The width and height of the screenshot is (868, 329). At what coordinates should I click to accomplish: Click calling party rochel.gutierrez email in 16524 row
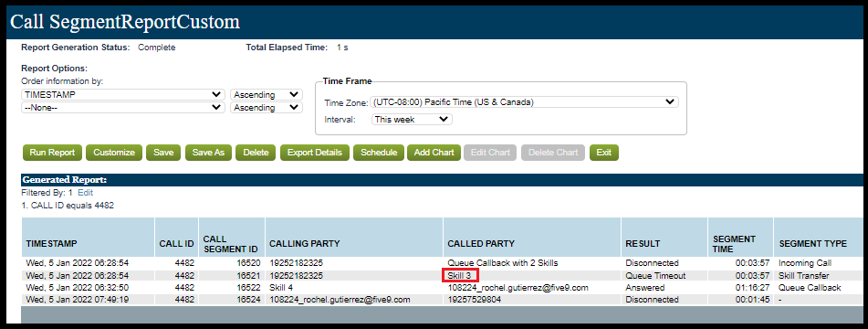pyautogui.click(x=340, y=300)
